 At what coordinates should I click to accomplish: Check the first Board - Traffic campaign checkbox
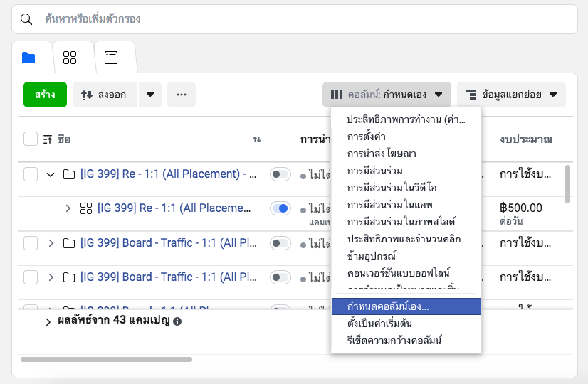coord(31,243)
